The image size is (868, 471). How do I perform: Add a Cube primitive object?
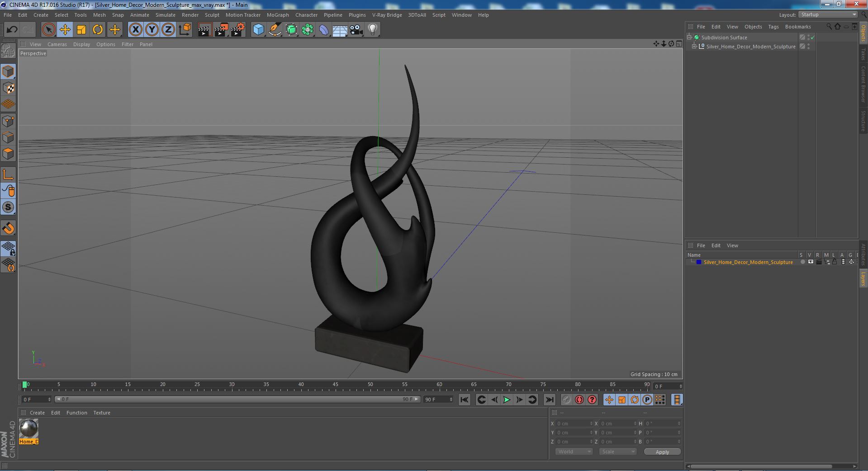click(258, 30)
